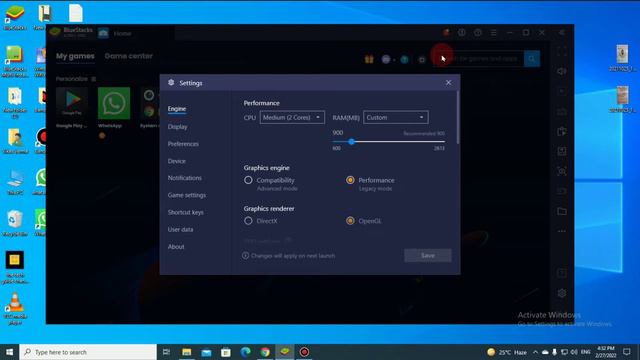Click the Settings gear icon in dialog title

coord(171,82)
